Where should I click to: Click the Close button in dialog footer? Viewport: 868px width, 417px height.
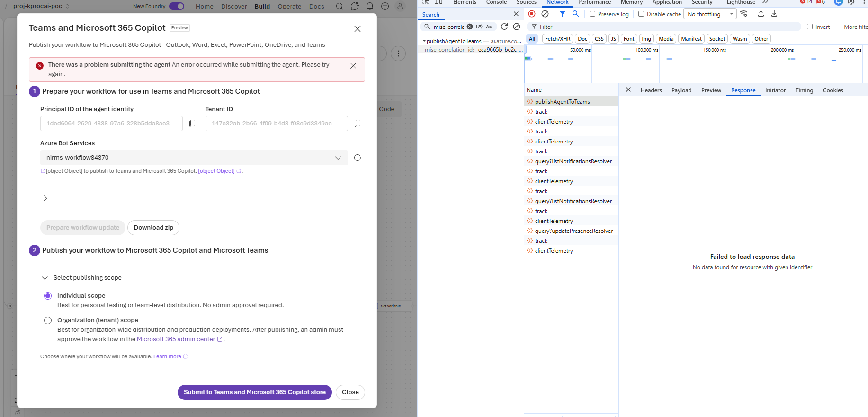(350, 392)
